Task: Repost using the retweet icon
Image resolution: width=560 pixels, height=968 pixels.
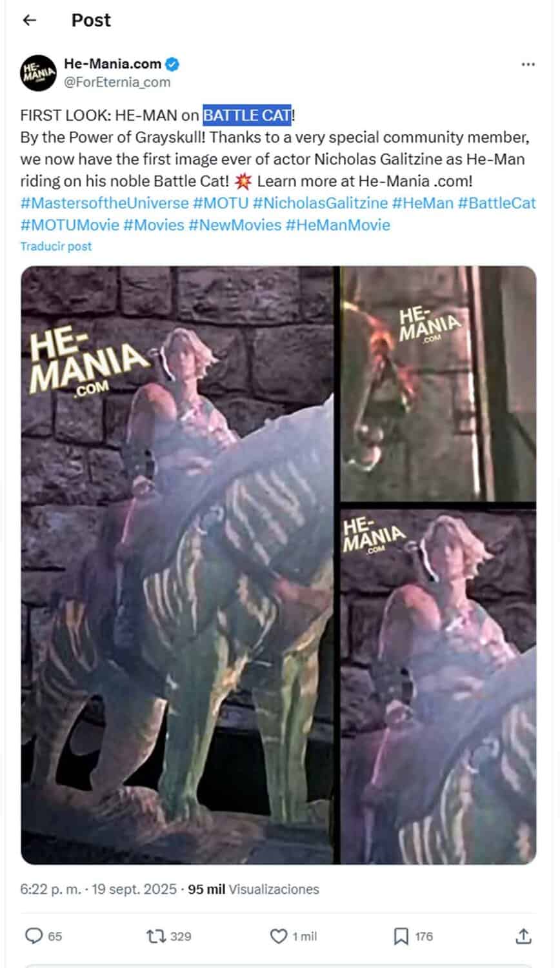Action: point(157,936)
